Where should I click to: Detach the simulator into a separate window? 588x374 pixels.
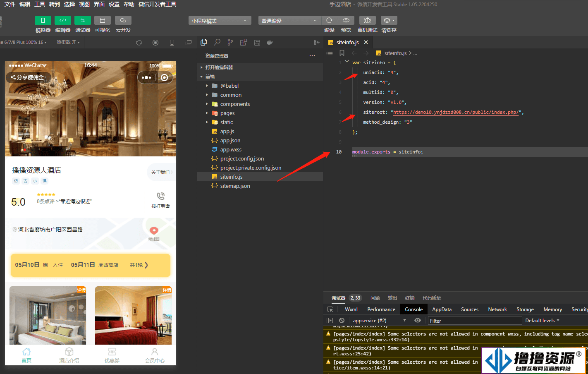coord(189,43)
